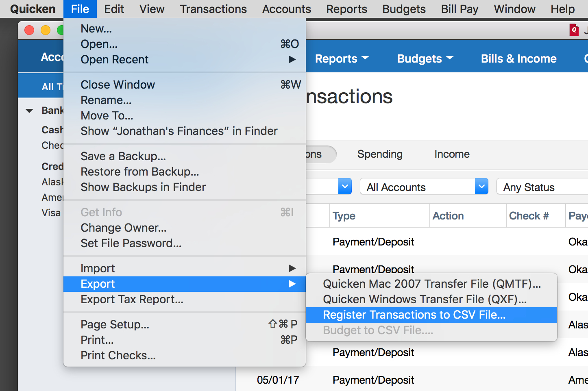Viewport: 588px width, 391px height.
Task: Open the Edit menu in menu bar
Action: click(x=114, y=9)
